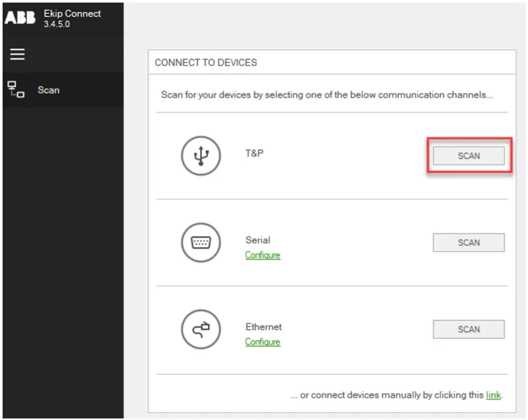Click the USB T&P channel icon
Image resolution: width=528 pixels, height=420 pixels.
click(x=200, y=156)
